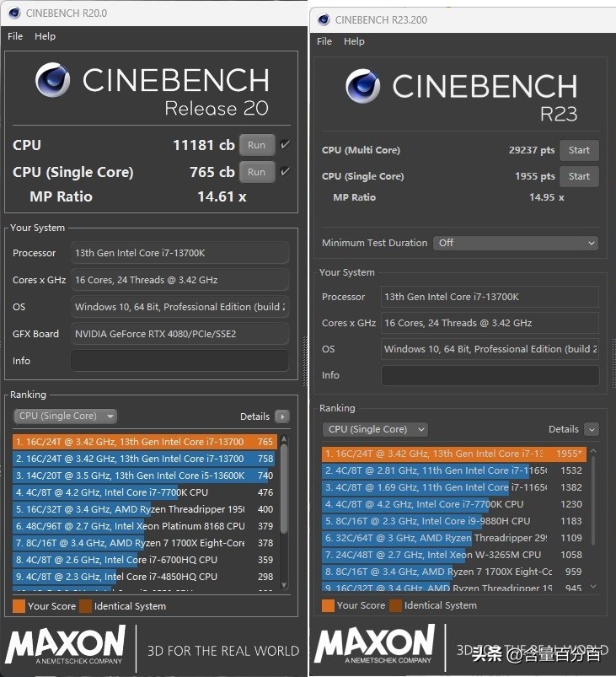Screen dimensions: 616x677
Task: Select R20 ranking row 1 scoring 765
Action: 145,442
